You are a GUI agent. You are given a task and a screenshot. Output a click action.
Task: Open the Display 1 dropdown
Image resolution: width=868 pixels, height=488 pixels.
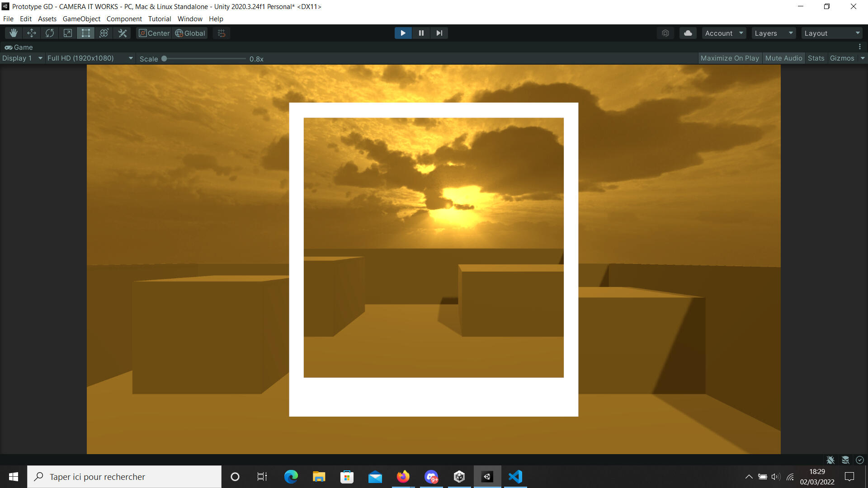click(22, 58)
